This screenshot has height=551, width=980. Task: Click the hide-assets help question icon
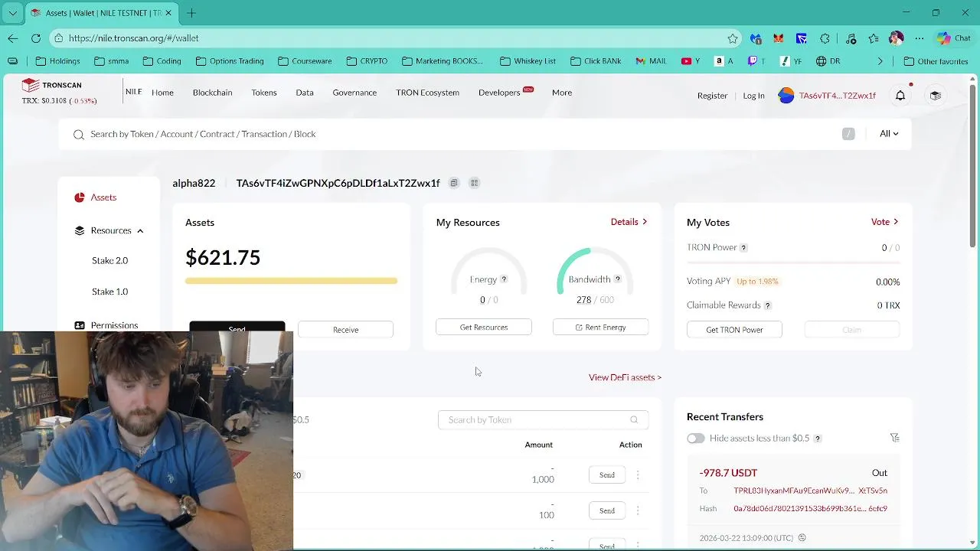[818, 439]
